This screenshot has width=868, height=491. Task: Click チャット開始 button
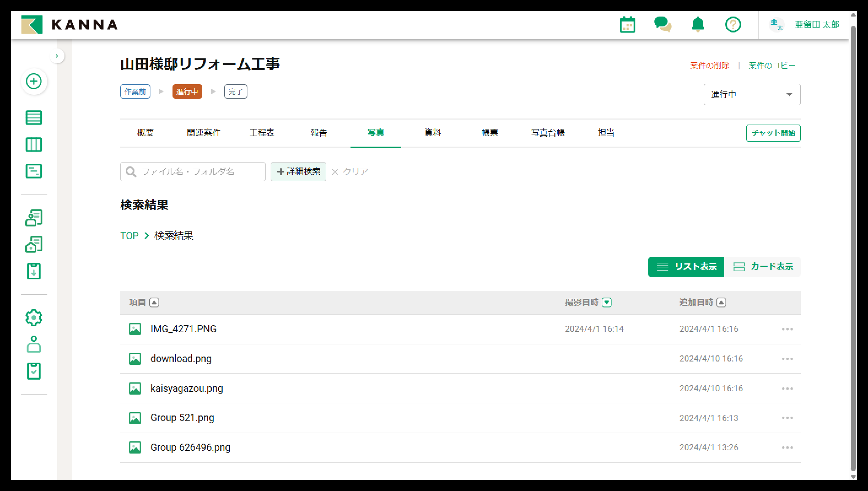(773, 133)
